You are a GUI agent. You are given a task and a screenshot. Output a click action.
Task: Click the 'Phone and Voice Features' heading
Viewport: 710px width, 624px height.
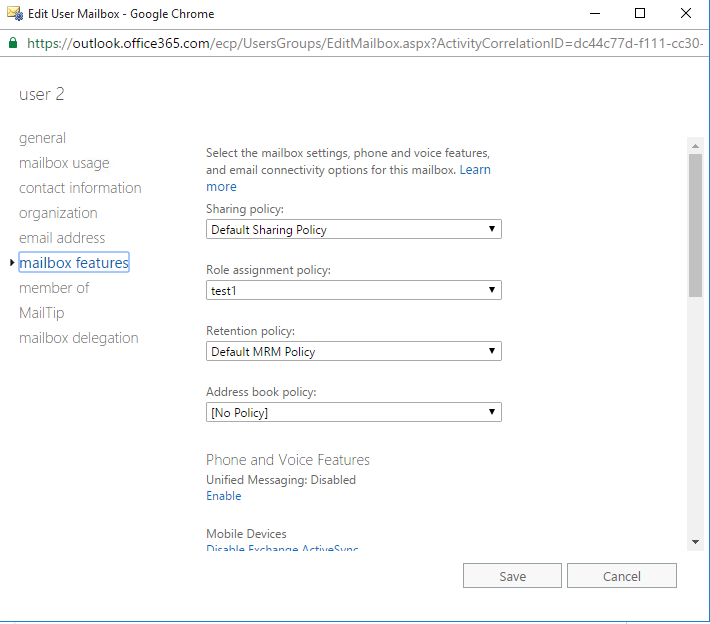(288, 460)
